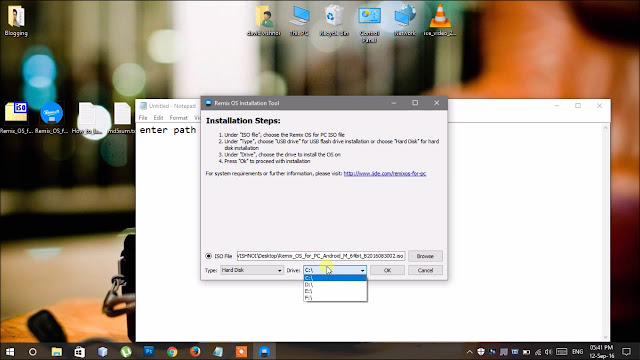
Task: Open the Recycle Bin desktop icon
Action: click(334, 20)
